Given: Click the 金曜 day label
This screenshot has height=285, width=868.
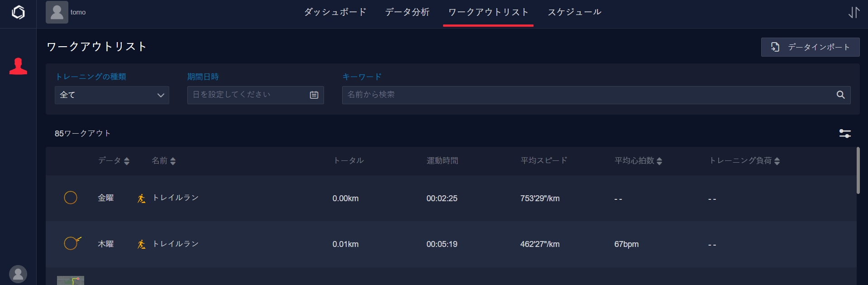Looking at the screenshot, I should (x=106, y=198).
